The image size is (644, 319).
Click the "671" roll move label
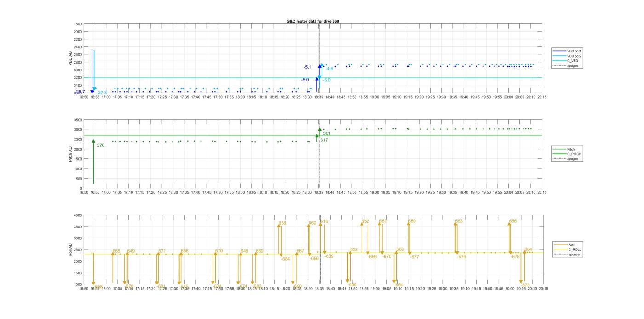tap(162, 251)
